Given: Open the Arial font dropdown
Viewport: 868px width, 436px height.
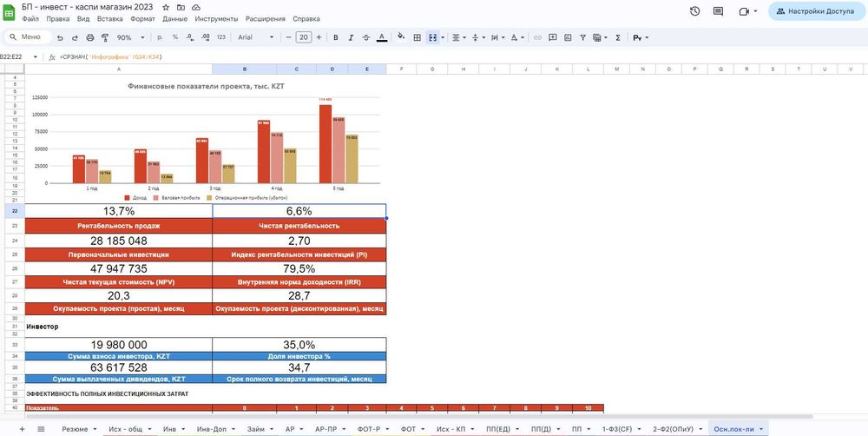Looking at the screenshot, I should (x=256, y=37).
